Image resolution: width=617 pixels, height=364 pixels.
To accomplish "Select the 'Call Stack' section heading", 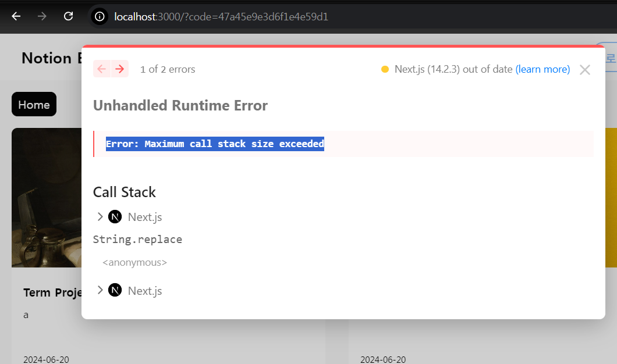I will click(x=125, y=192).
